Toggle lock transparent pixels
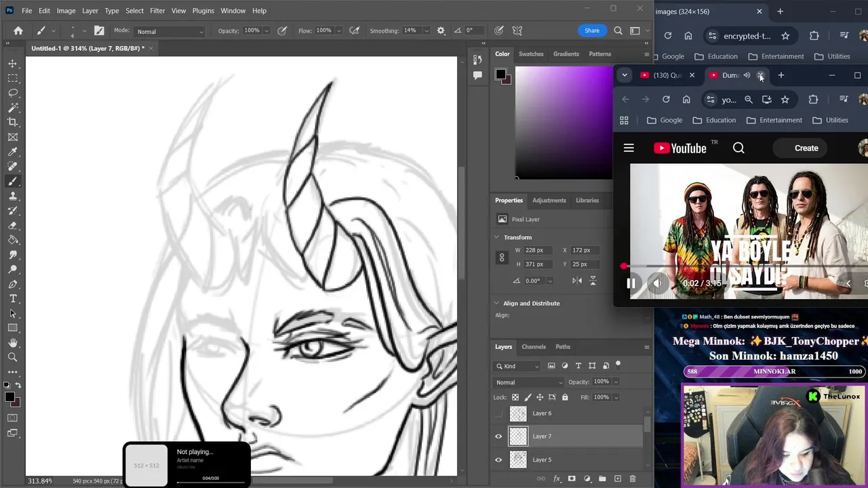Image resolution: width=868 pixels, height=488 pixels. (515, 397)
